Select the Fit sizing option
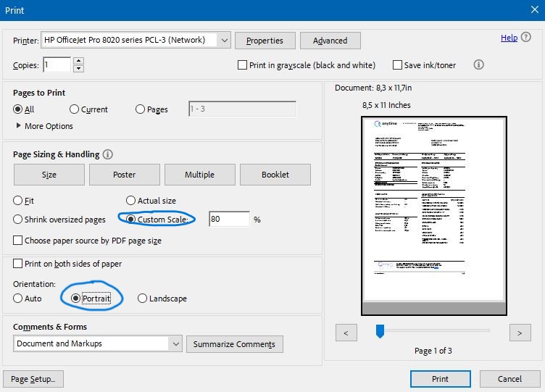This screenshot has width=545, height=392. click(18, 201)
